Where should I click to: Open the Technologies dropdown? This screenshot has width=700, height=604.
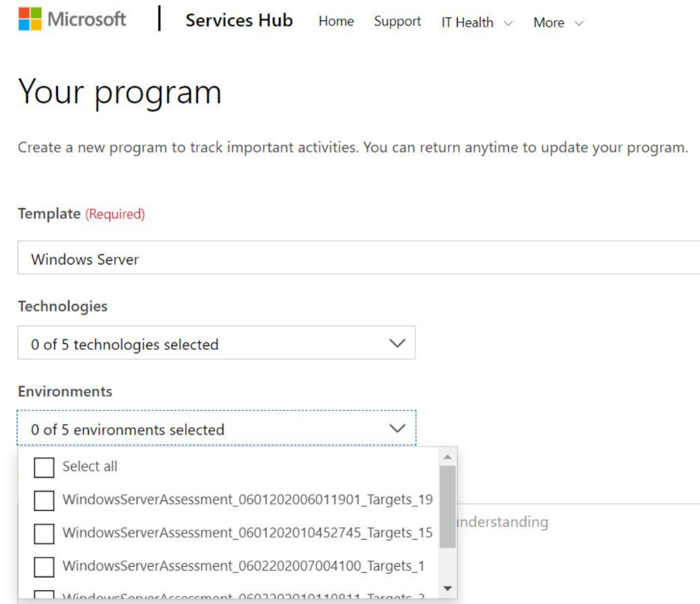216,344
